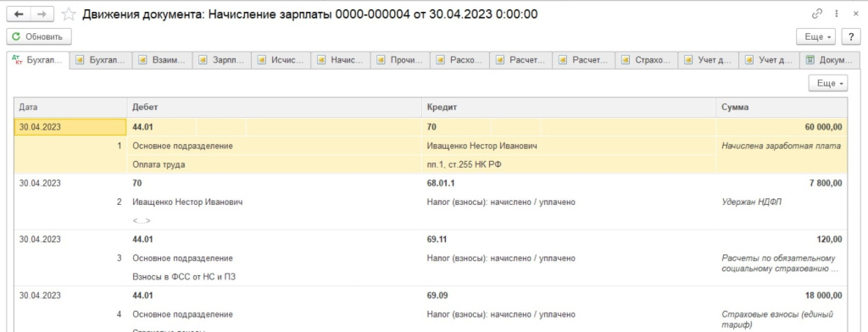Select credit account 69.11
Viewport: 868px width, 332px height.
[x=437, y=240]
